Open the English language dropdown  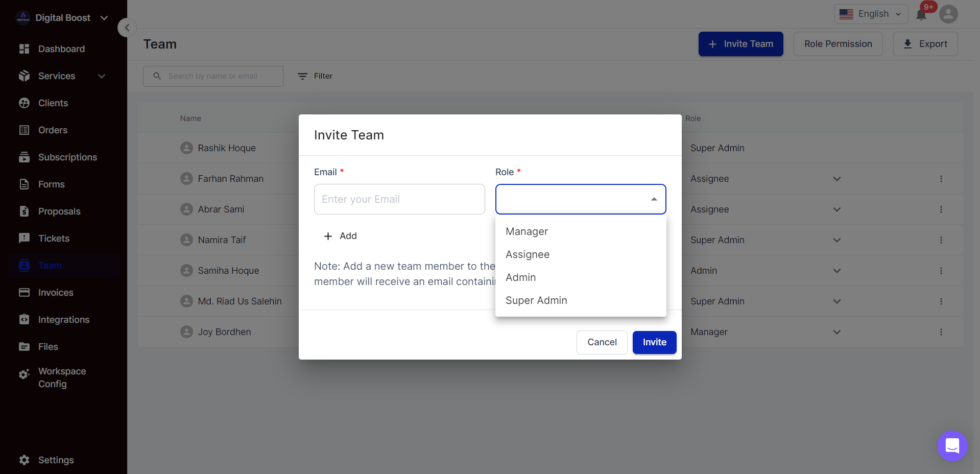click(x=870, y=14)
